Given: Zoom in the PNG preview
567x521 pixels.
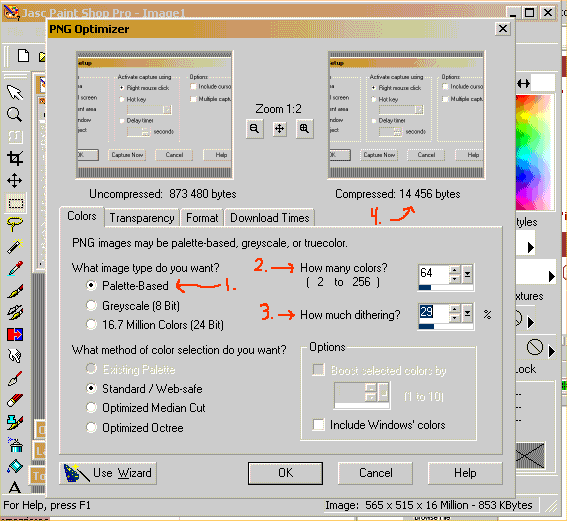Looking at the screenshot, I should pyautogui.click(x=304, y=129).
